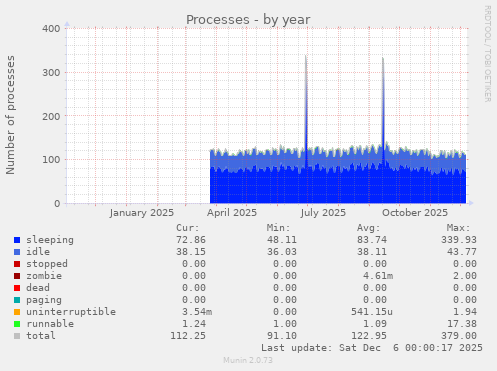Click runnable average value 1.09
The image size is (497, 371).
click(375, 324)
